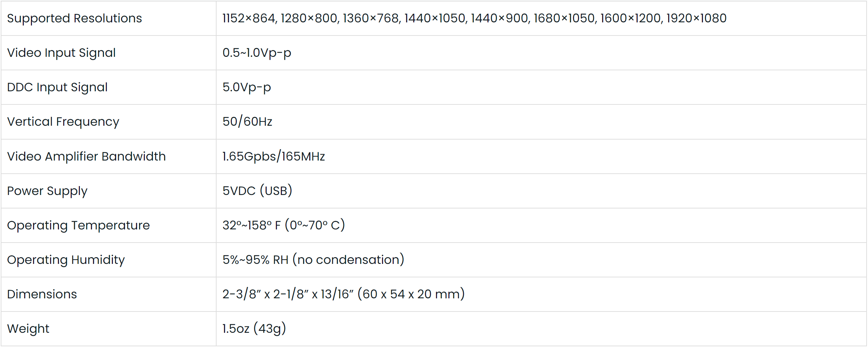The width and height of the screenshot is (868, 347).
Task: Click the Weight label cell
Action: click(28, 329)
